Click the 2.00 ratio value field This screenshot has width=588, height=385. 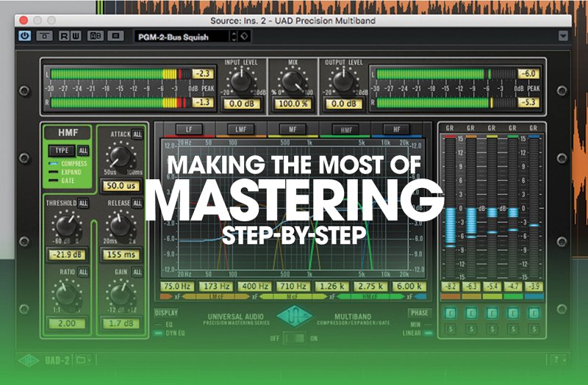click(x=67, y=323)
